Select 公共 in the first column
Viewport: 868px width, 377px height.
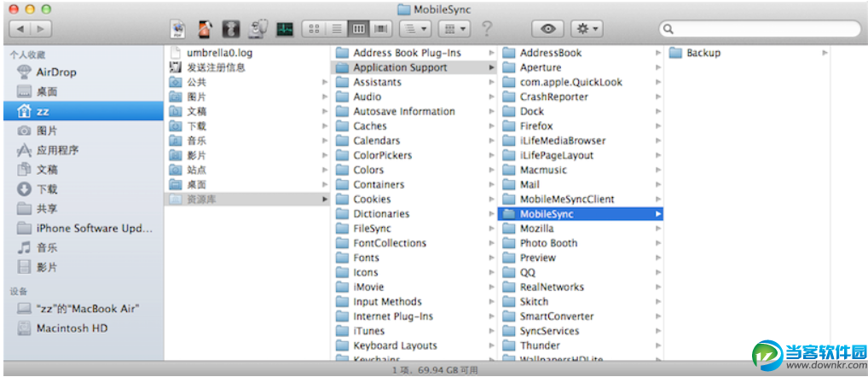(247, 82)
